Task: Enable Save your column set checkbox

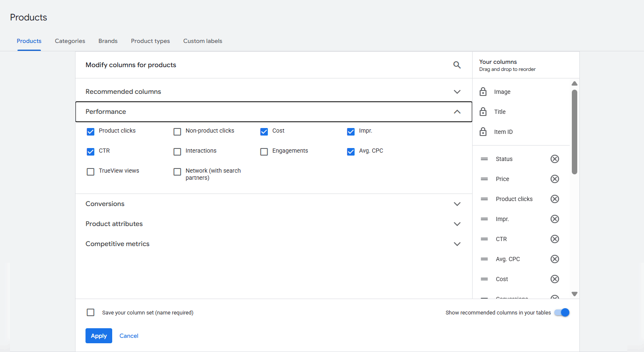Action: pos(91,312)
